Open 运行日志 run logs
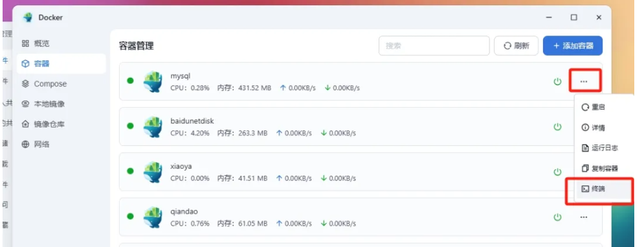 [x=605, y=148]
